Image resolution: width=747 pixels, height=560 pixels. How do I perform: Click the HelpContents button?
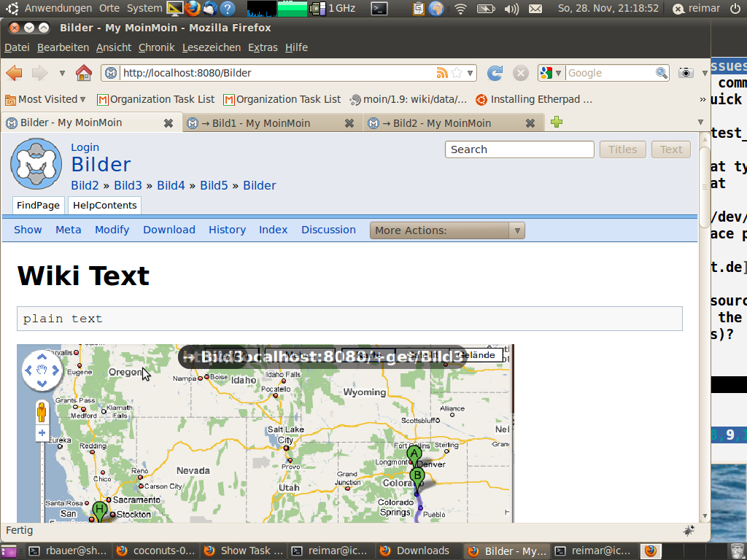(104, 206)
